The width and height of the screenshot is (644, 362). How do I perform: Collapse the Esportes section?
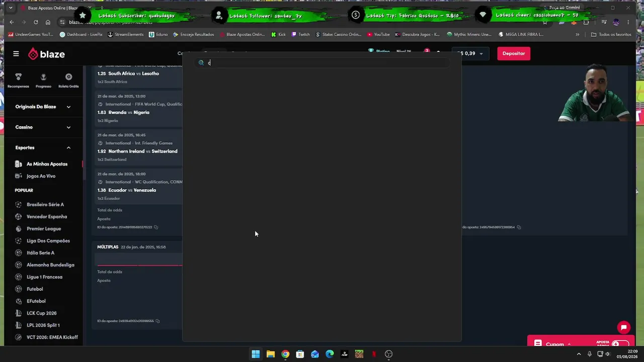[43, 148]
